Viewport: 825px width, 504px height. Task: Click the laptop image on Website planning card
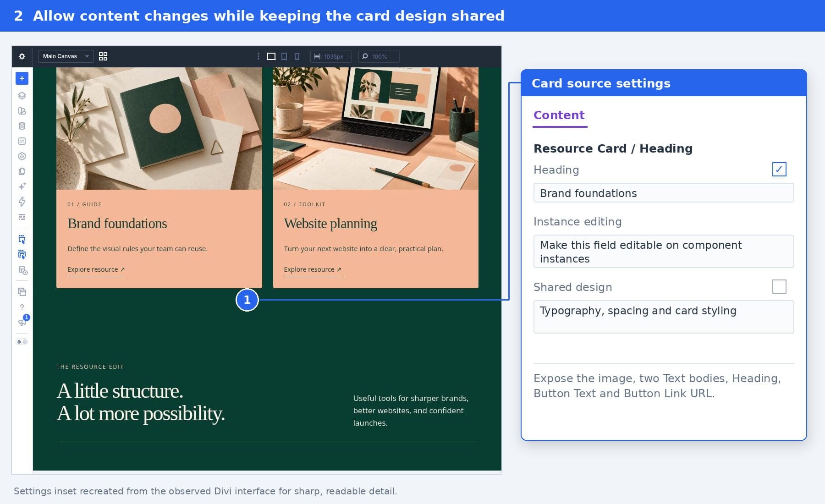376,129
